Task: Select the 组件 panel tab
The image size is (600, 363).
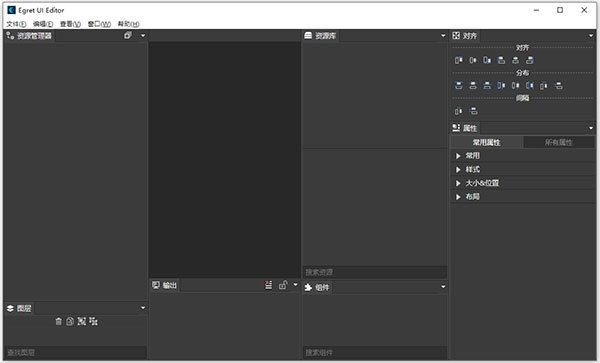Action: click(x=316, y=287)
